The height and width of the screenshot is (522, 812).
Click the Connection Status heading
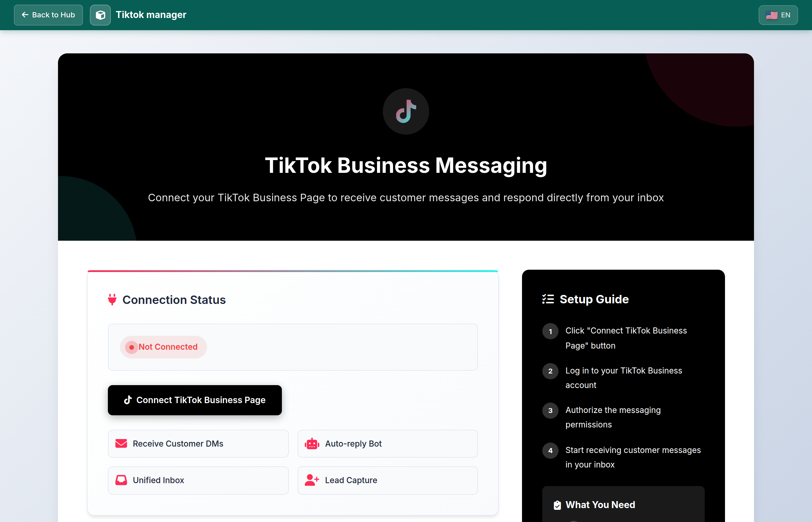[x=174, y=300]
